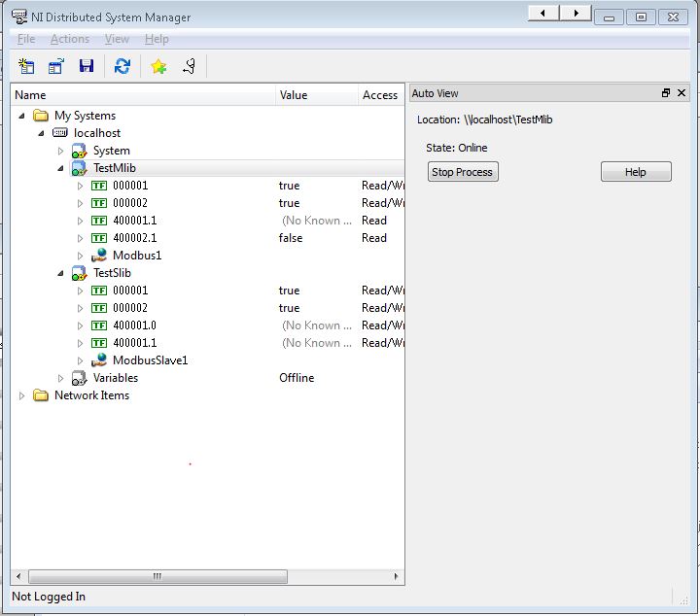This screenshot has height=616, width=700.
Task: Click the Read access cell of 400002.1
Action: click(x=374, y=238)
